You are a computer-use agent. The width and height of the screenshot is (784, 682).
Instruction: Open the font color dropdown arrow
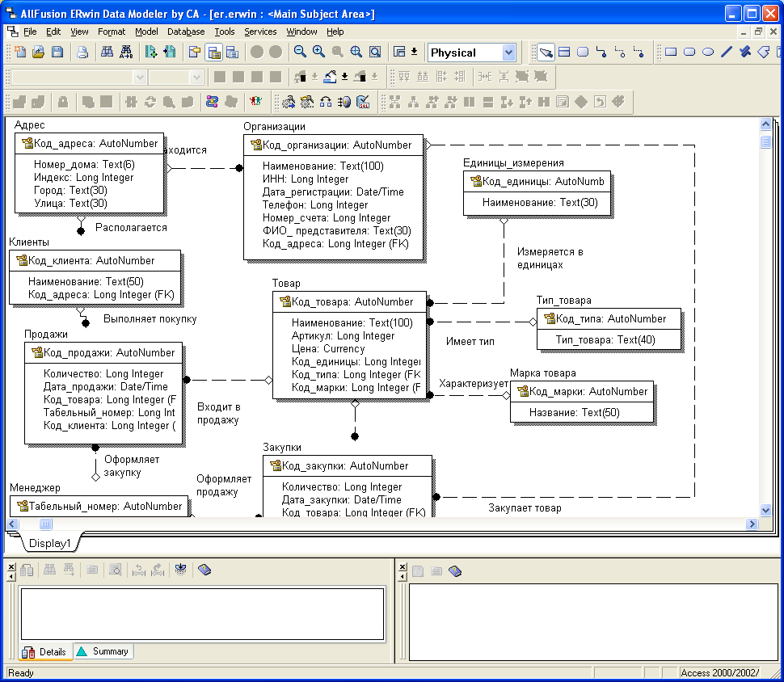[315, 77]
